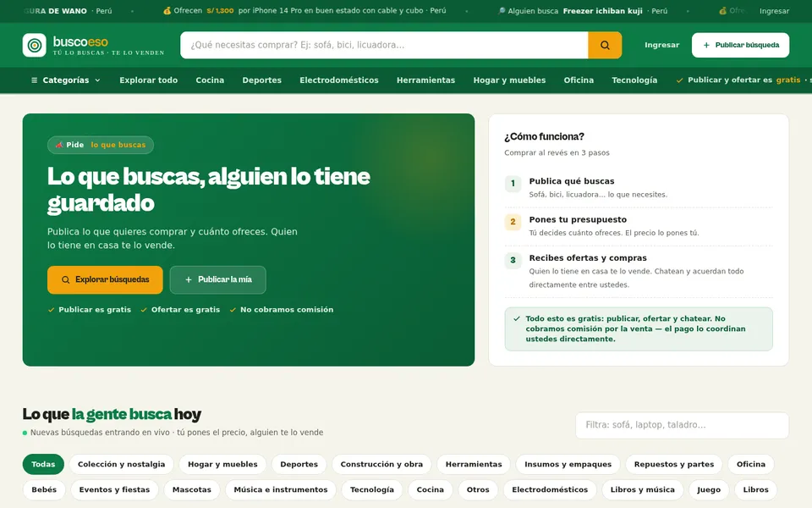Click the Pide lo que buscas badge
The image size is (812, 508).
(x=101, y=145)
